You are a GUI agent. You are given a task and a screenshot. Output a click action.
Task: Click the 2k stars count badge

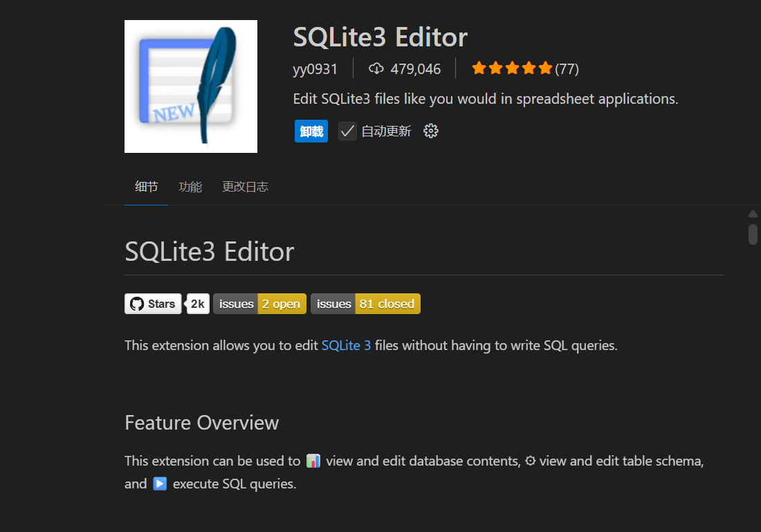[199, 304]
